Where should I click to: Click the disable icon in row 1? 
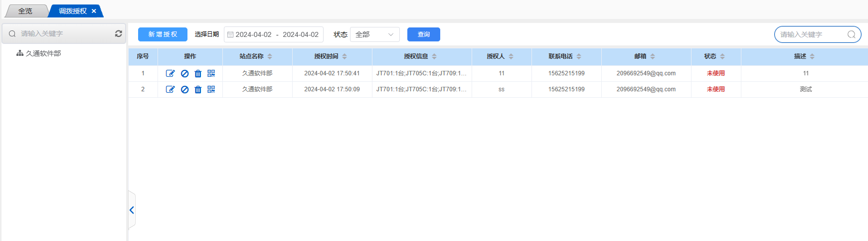tap(184, 73)
